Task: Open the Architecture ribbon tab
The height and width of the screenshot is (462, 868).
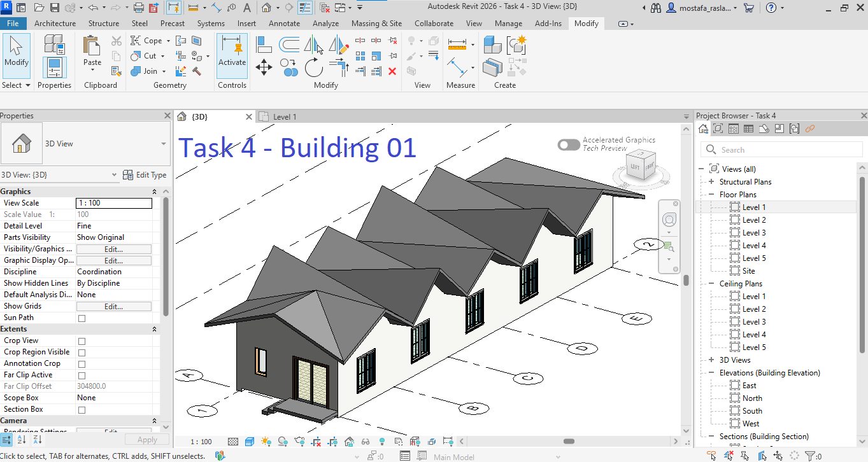Action: coord(55,24)
